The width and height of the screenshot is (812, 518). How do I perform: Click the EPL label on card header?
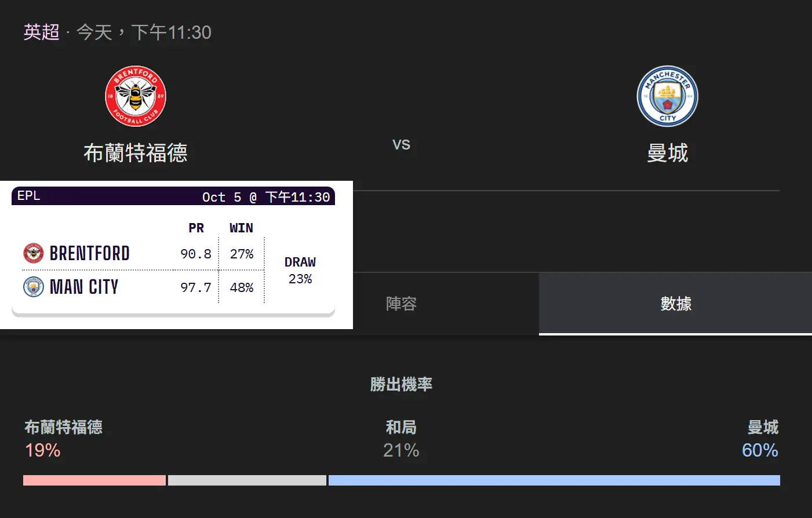tap(29, 196)
